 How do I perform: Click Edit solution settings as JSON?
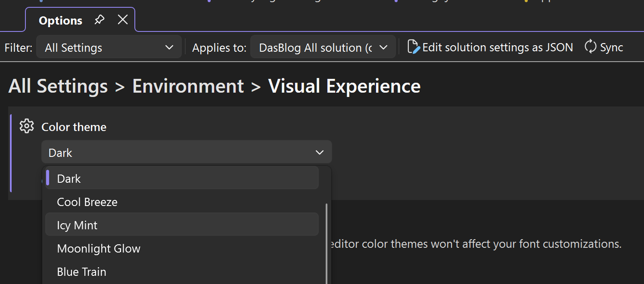pyautogui.click(x=498, y=47)
